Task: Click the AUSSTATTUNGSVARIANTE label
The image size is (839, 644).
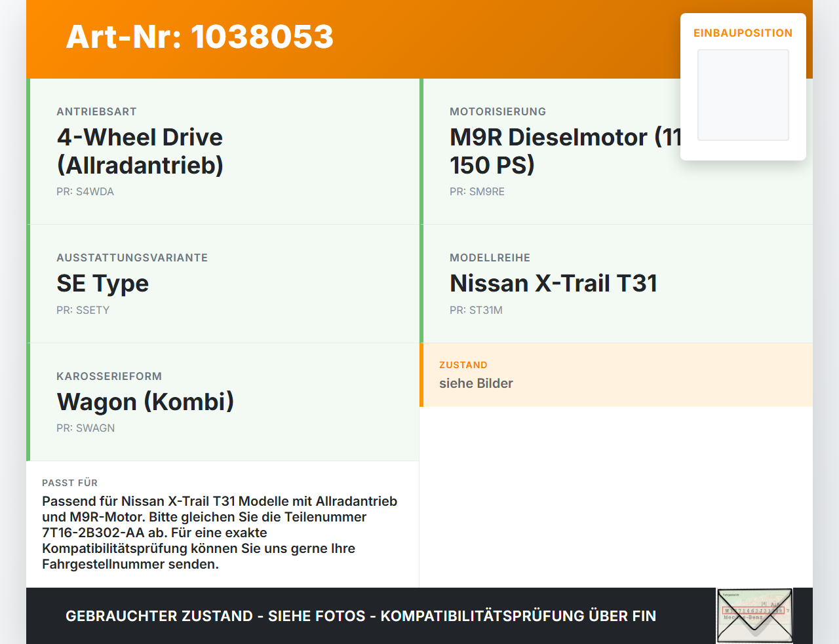Action: coord(132,258)
